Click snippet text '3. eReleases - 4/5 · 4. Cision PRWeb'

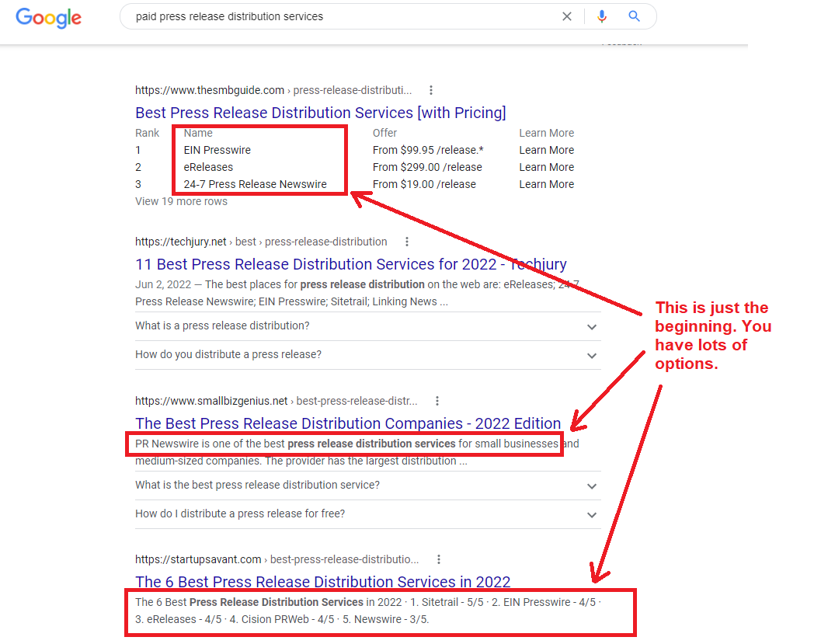click(222, 619)
